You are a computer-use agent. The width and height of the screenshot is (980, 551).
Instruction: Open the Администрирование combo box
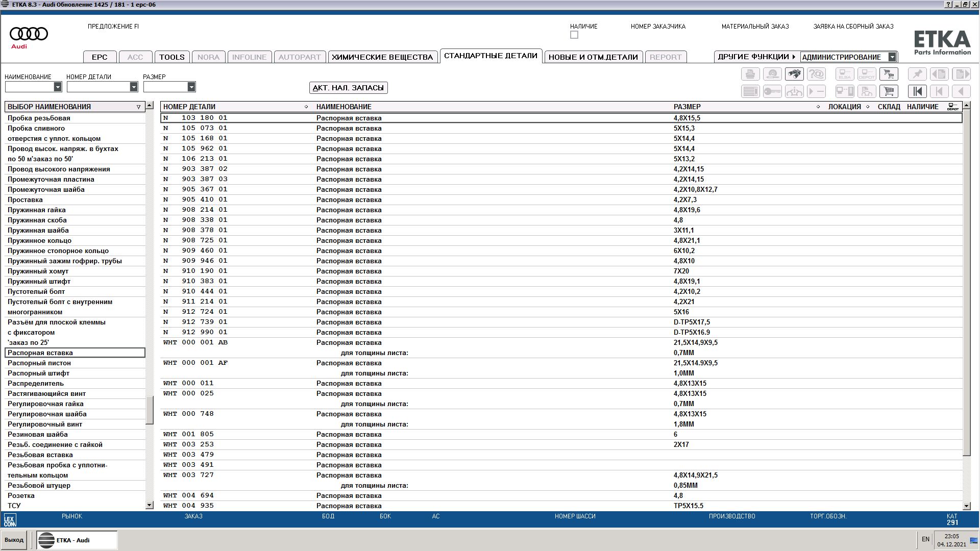[x=892, y=57]
